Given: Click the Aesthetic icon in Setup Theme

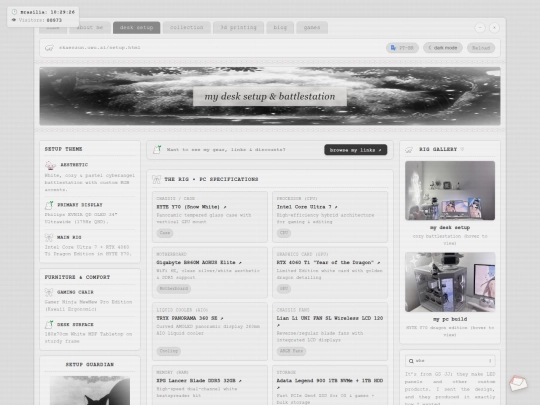Looking at the screenshot, I should (50, 166).
